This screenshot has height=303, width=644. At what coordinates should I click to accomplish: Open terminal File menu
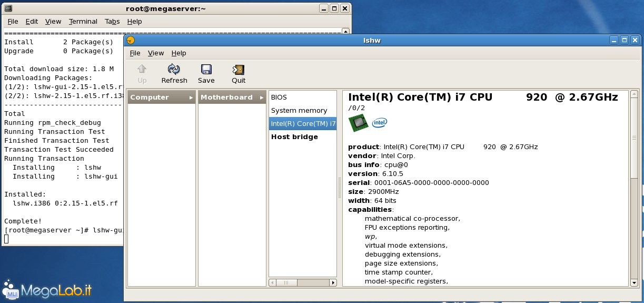(13, 22)
